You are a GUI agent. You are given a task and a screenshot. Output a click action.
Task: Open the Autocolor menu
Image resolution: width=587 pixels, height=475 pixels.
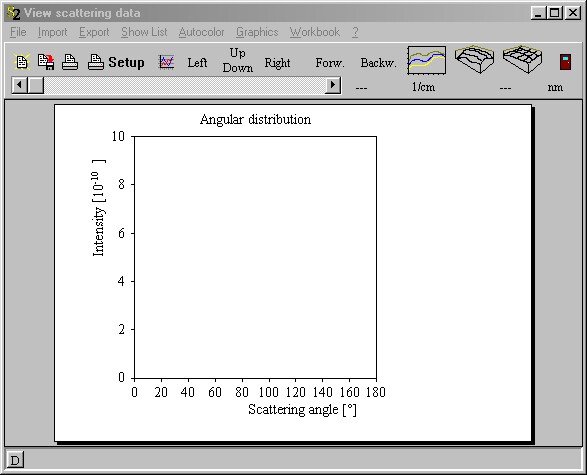(201, 32)
